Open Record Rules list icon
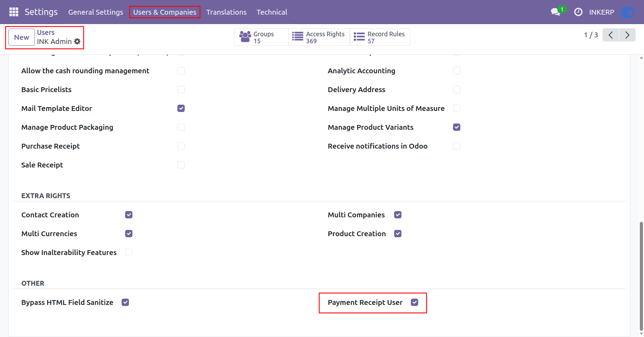Image resolution: width=644 pixels, height=337 pixels. tap(359, 37)
